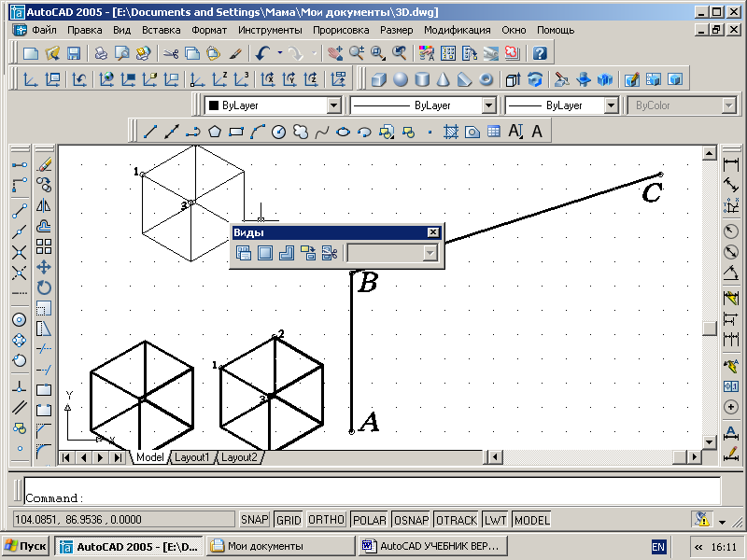The image size is (747, 560).
Task: Expand the status bar tray menu arrow
Action: [x=722, y=523]
